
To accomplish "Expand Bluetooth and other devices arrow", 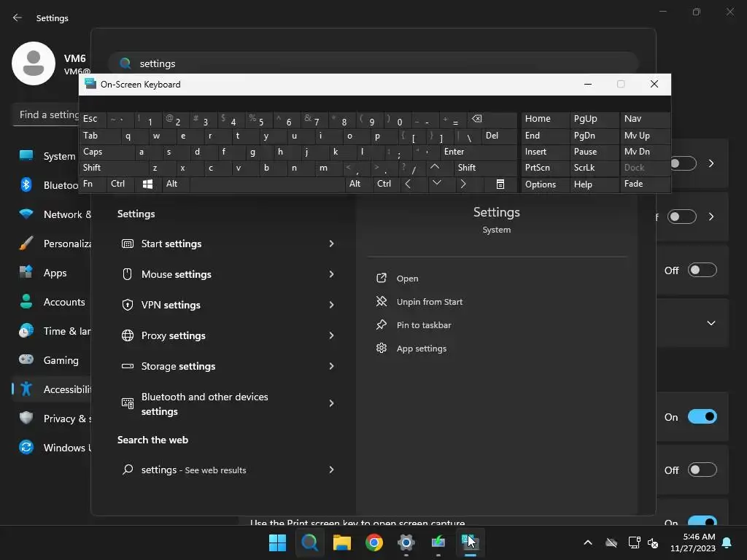I will click(x=332, y=403).
